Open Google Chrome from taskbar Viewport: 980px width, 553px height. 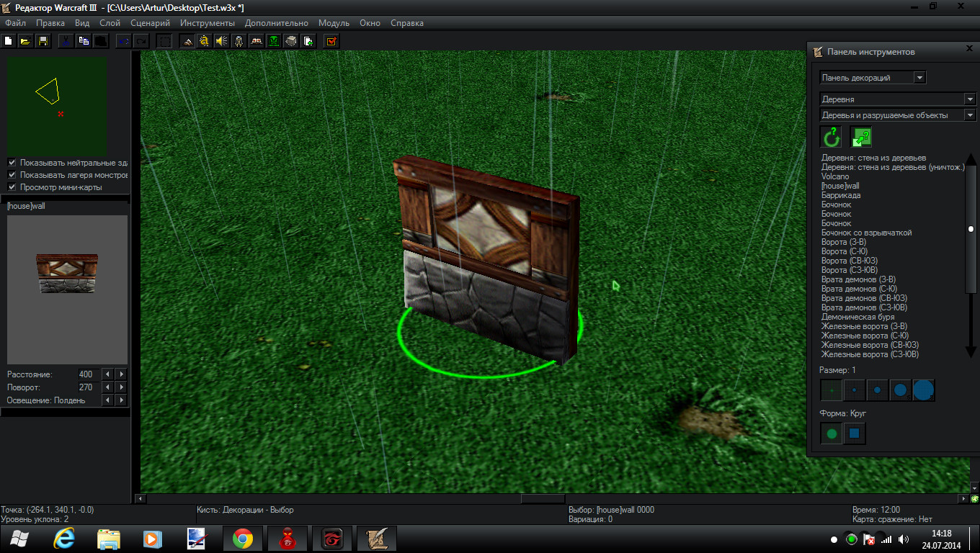[242, 539]
